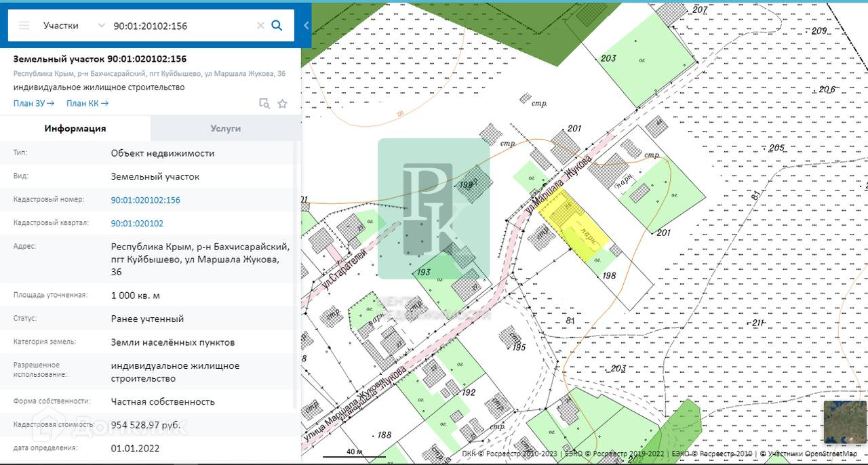The width and height of the screenshot is (868, 465).
Task: Click parcel number 192 on map
Action: point(469,392)
